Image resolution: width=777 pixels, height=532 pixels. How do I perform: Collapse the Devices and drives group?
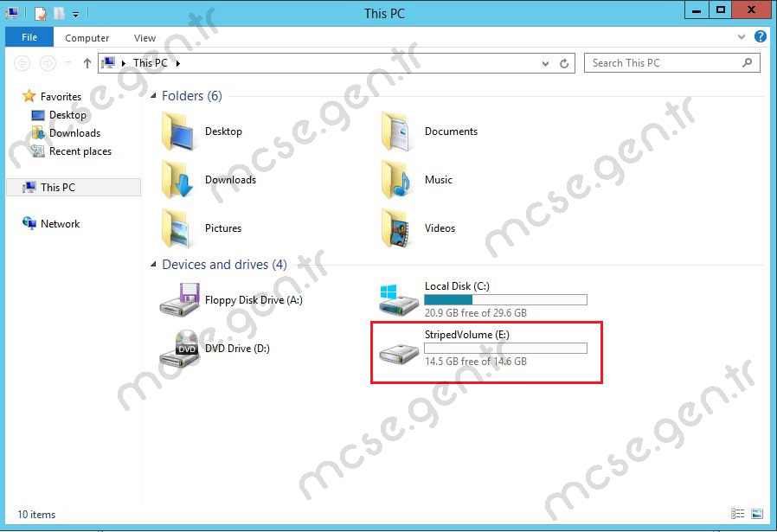pyautogui.click(x=153, y=265)
